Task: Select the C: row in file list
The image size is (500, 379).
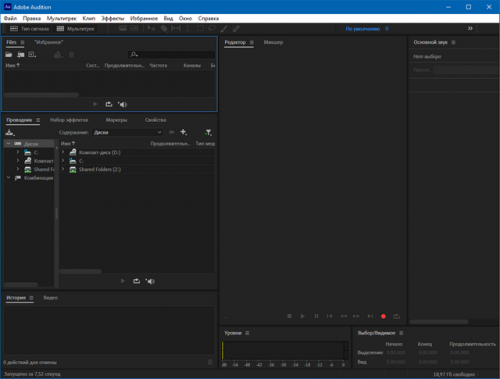Action: pos(137,161)
